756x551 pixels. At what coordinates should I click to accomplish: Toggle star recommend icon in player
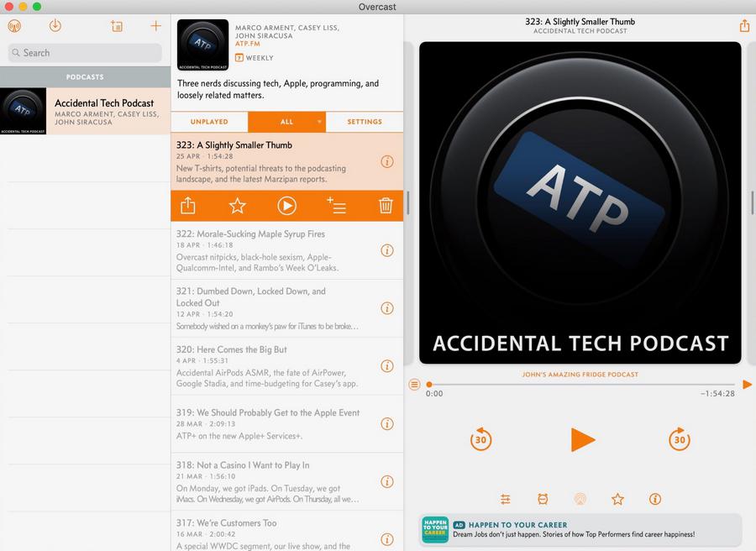tap(617, 500)
